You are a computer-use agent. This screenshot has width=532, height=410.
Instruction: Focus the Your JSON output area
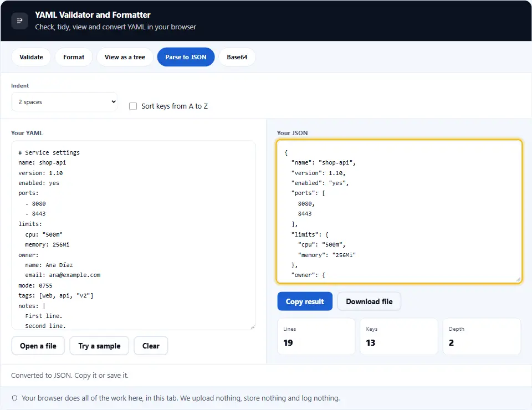pos(399,211)
